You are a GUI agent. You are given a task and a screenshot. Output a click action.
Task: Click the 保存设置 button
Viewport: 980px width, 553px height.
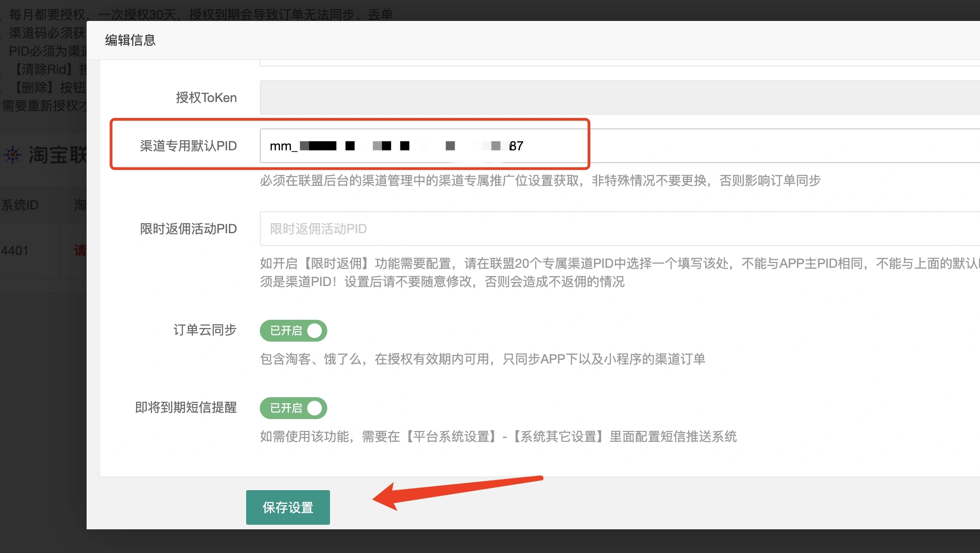(x=288, y=507)
